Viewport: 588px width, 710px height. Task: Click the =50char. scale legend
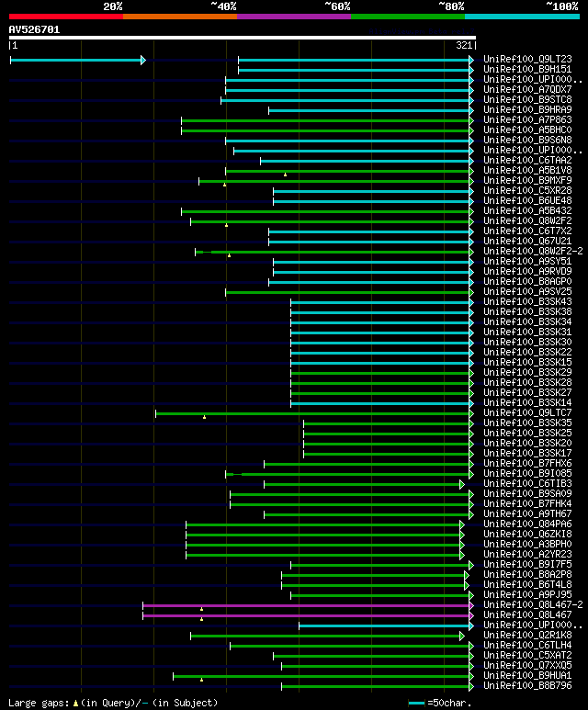pyautogui.click(x=440, y=703)
